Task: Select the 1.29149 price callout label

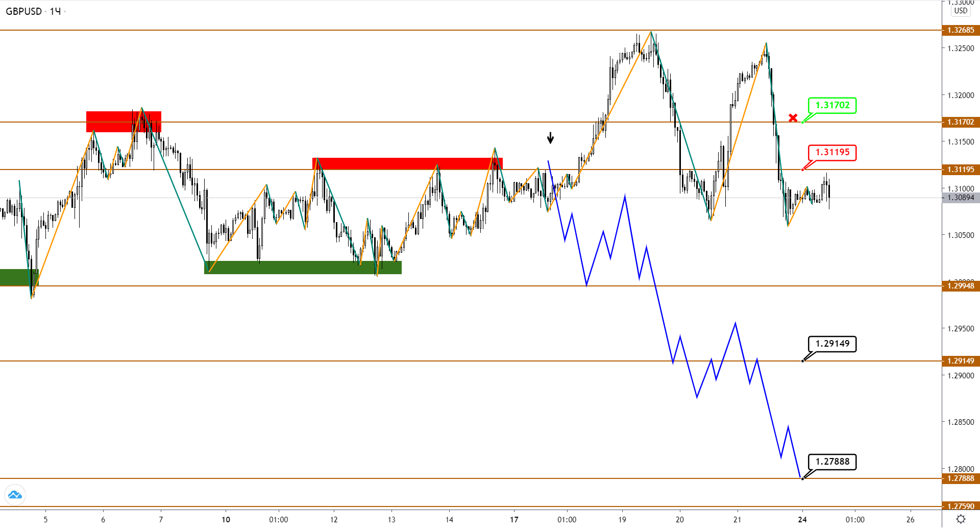Action: [832, 344]
